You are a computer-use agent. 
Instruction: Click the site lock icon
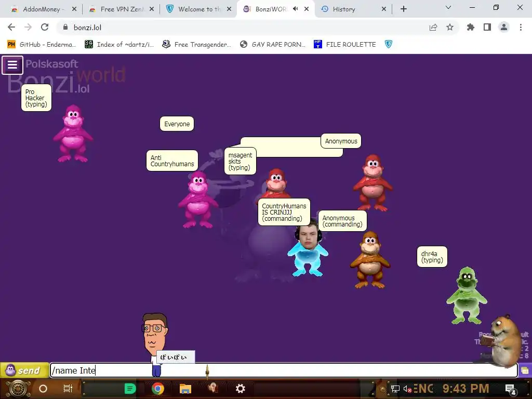(x=65, y=27)
